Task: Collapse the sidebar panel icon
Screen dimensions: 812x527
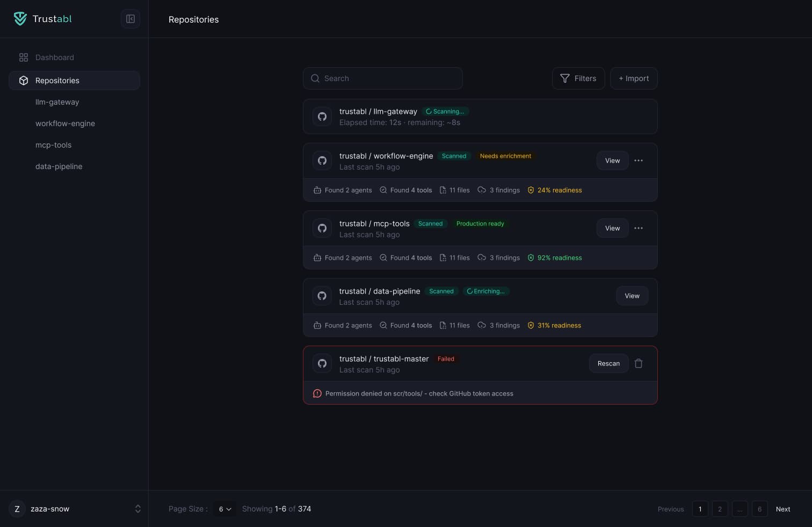Action: click(x=130, y=19)
